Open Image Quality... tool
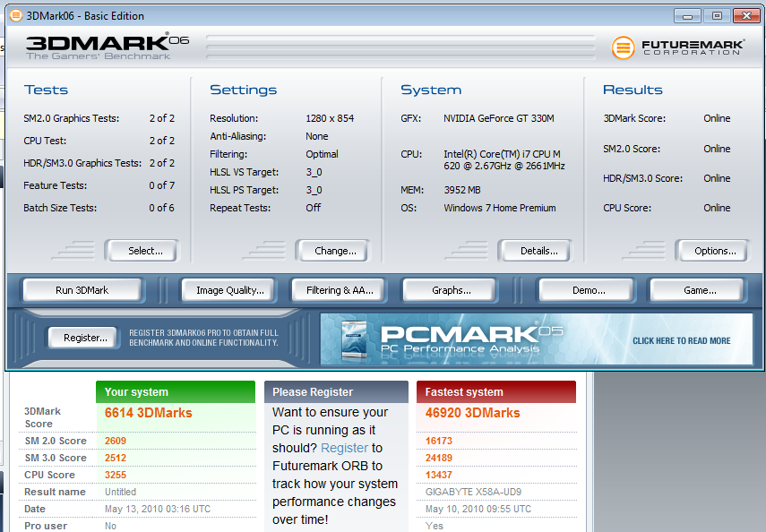The width and height of the screenshot is (766, 532). point(229,290)
